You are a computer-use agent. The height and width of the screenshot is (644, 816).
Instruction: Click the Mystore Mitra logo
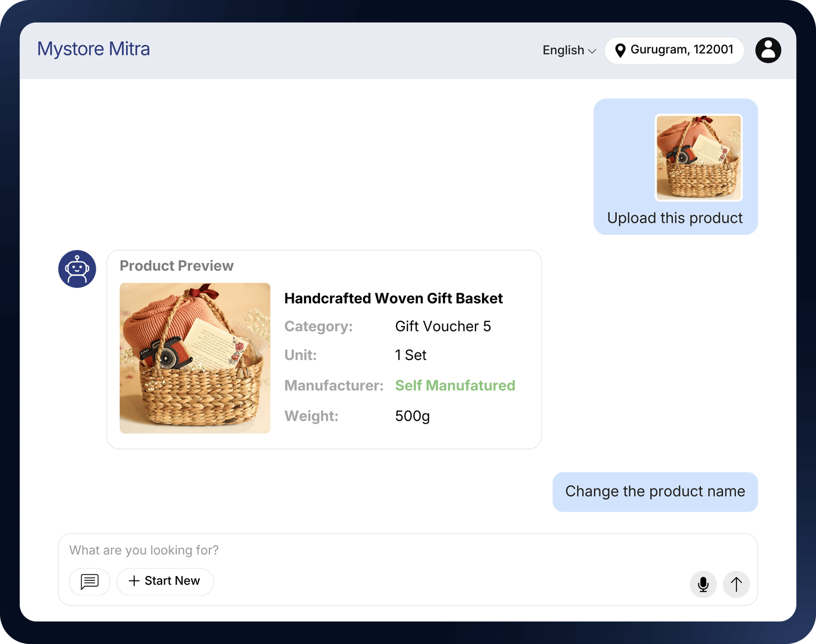(x=94, y=49)
